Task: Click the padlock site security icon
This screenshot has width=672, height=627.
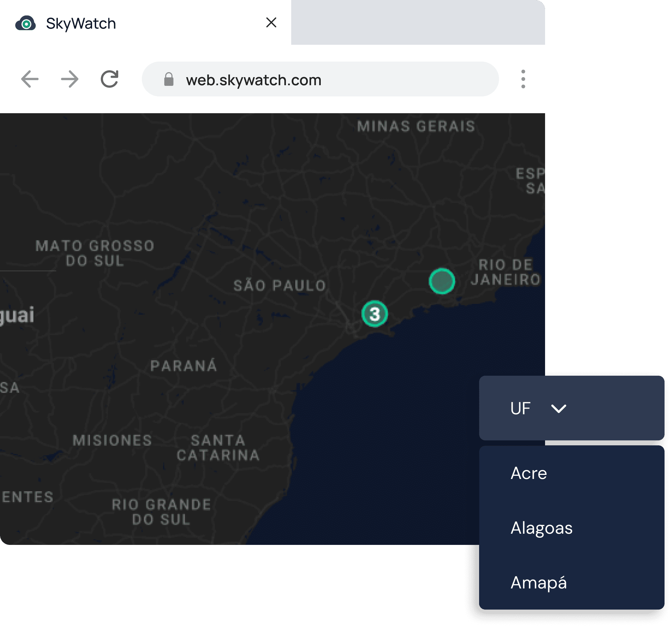Action: point(169,80)
